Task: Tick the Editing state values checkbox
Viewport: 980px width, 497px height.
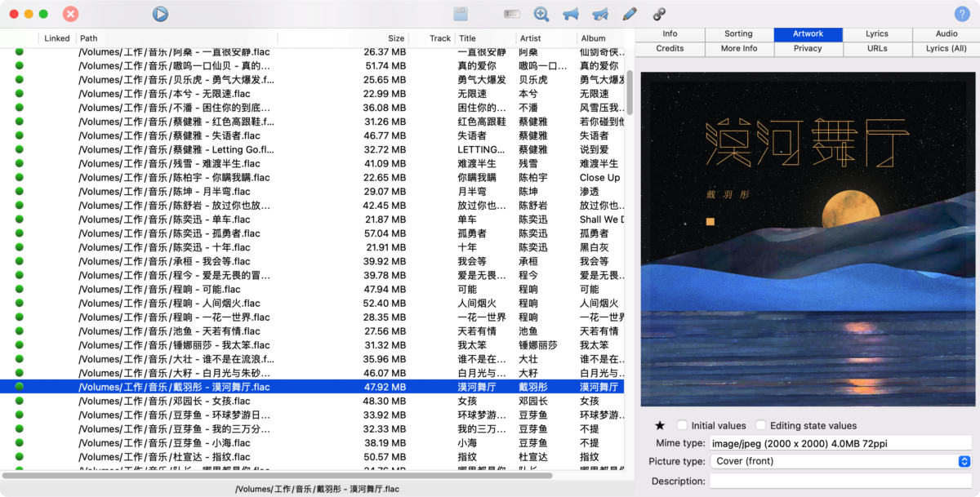Action: pos(760,425)
